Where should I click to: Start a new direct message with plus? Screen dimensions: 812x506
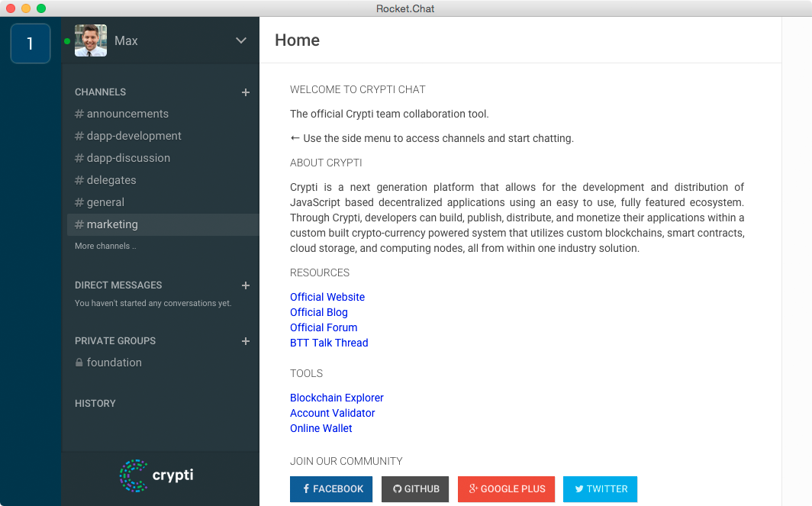[x=246, y=285]
